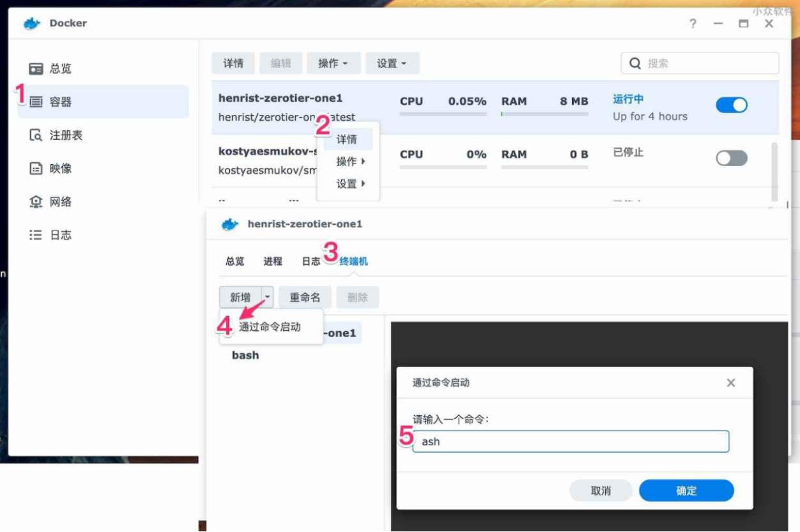Click the 新增 button

tap(240, 297)
